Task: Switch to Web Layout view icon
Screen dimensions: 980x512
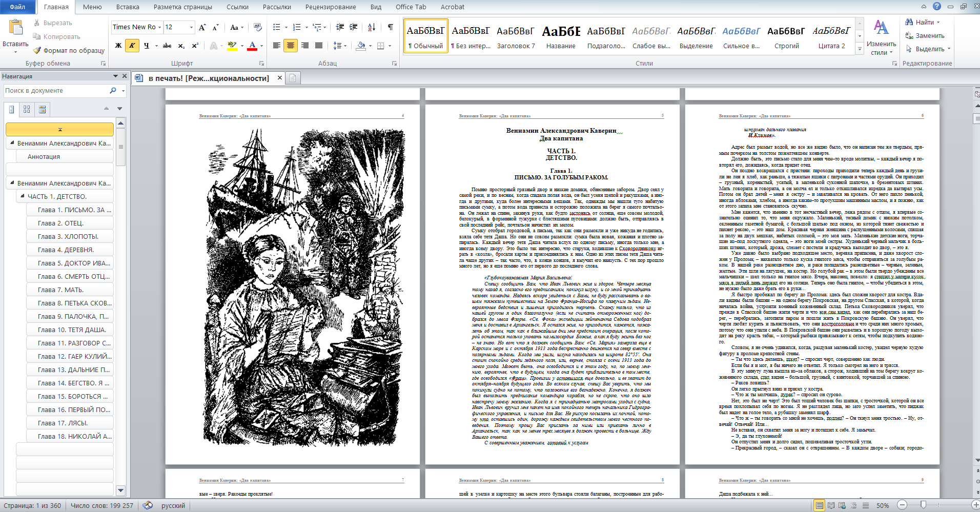Action: click(x=842, y=505)
